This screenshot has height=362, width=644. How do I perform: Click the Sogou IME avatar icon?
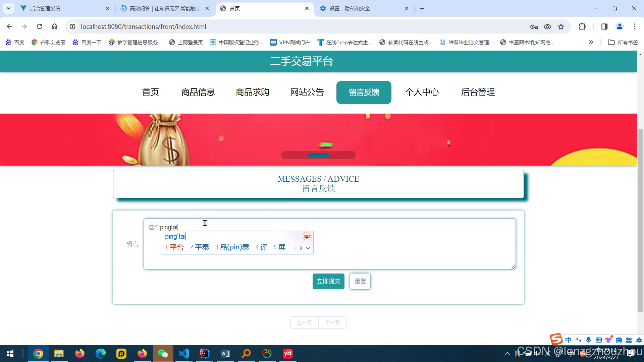307,236
